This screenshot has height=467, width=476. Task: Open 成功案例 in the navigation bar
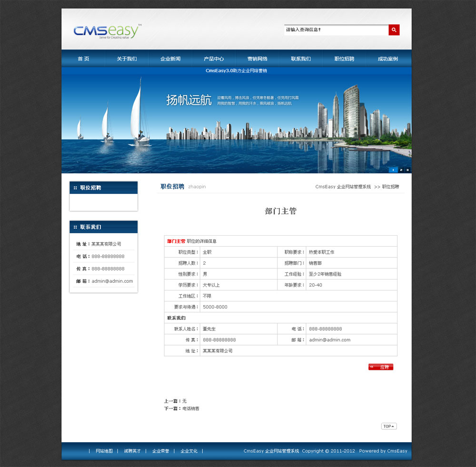[387, 59]
